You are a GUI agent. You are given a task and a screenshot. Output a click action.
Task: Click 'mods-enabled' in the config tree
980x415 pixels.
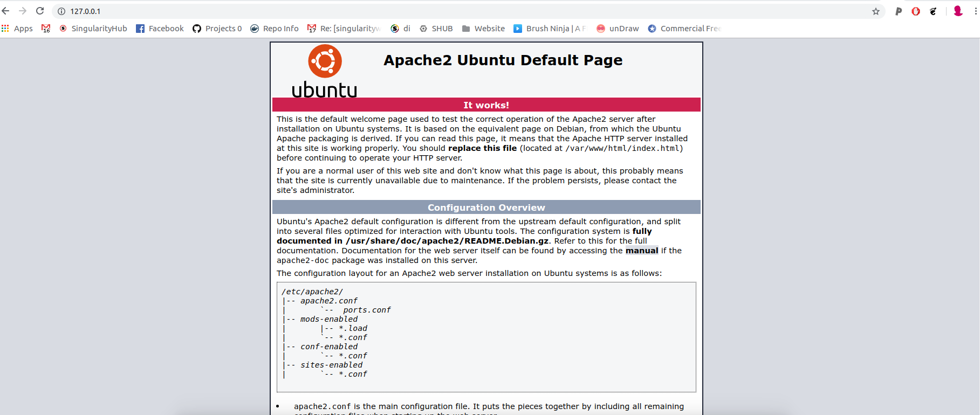coord(329,319)
